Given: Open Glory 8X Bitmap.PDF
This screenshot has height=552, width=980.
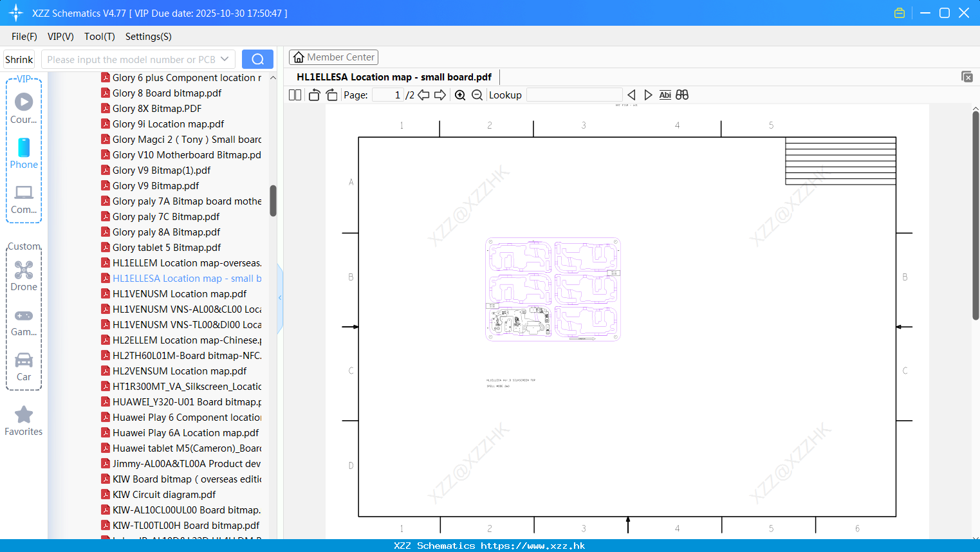Looking at the screenshot, I should click(157, 109).
